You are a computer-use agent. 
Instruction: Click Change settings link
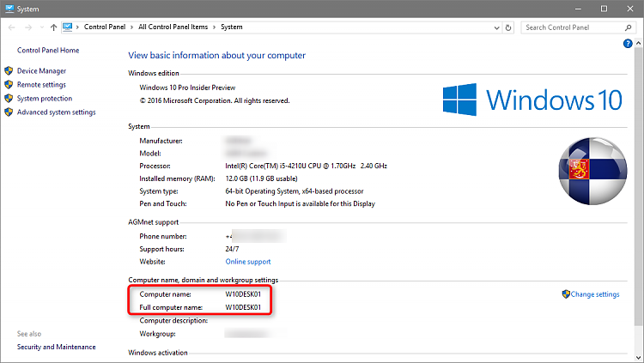coord(595,294)
